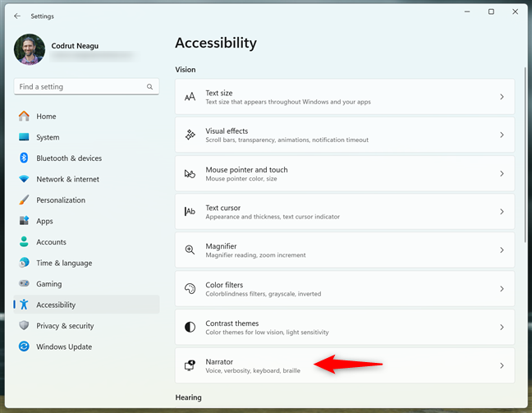Click the Apps label
The image size is (532, 413).
coord(44,221)
